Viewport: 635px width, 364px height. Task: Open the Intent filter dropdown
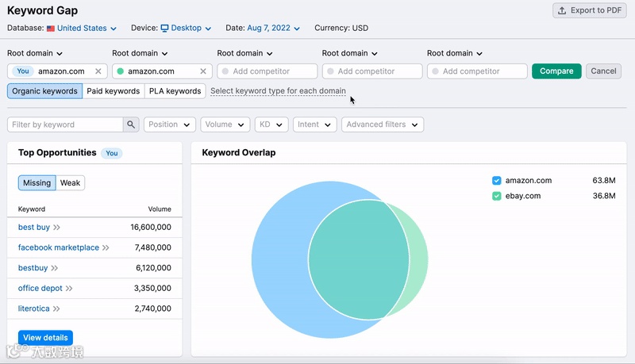[x=314, y=125]
